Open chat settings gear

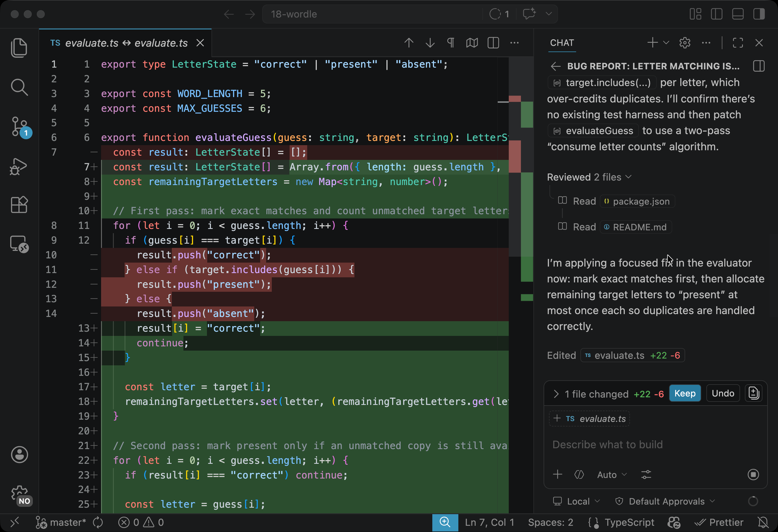pyautogui.click(x=685, y=43)
